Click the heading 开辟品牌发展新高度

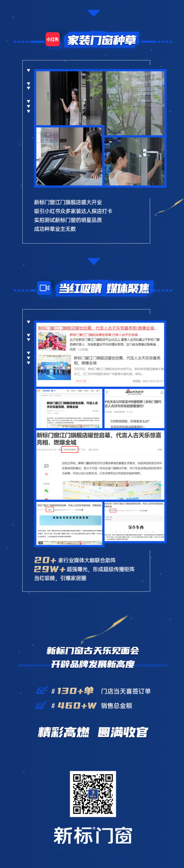(x=93, y=664)
